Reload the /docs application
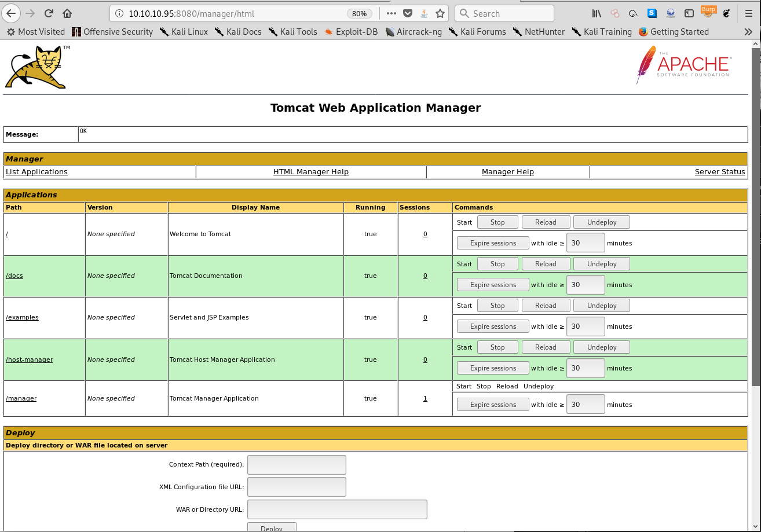Screen dimensions: 761x532 pyautogui.click(x=546, y=264)
